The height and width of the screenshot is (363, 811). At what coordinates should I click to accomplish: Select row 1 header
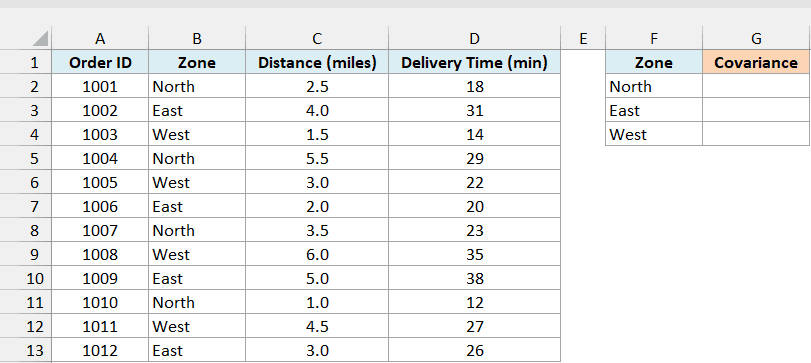point(26,63)
